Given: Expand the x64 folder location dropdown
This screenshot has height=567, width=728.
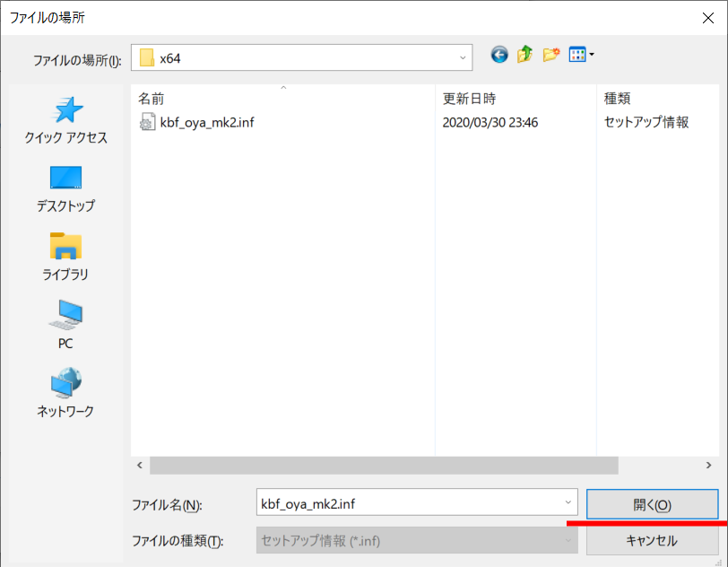Looking at the screenshot, I should 464,58.
